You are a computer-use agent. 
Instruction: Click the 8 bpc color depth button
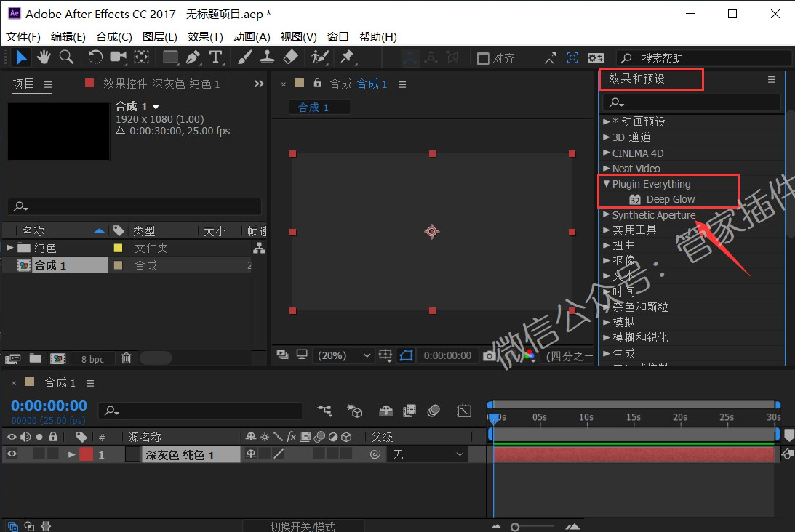click(x=92, y=359)
